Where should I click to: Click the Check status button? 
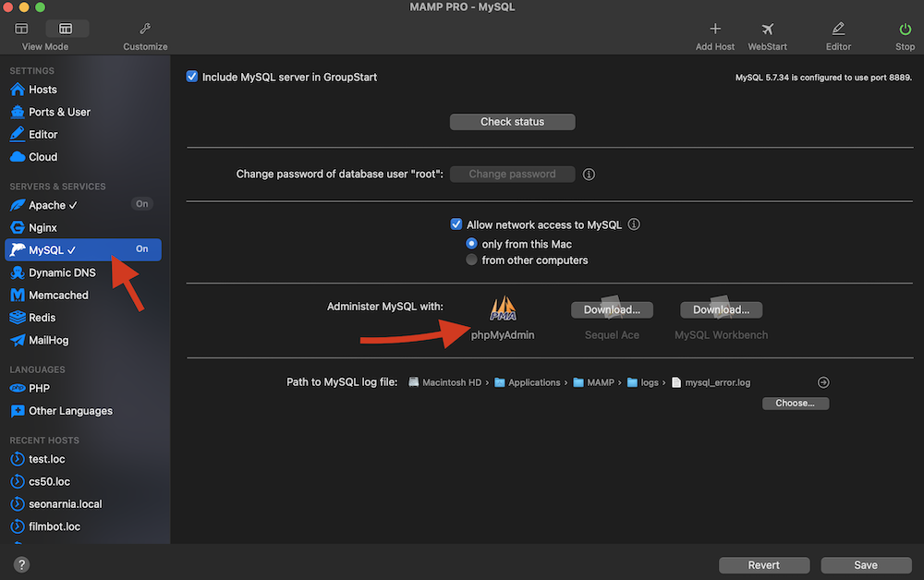[512, 122]
